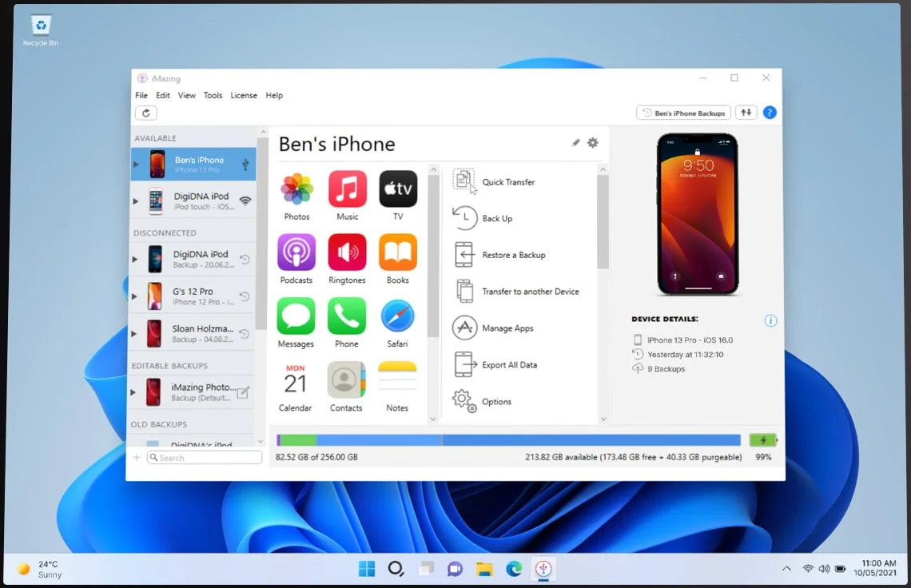911x588 pixels.
Task: Expand G's 12 Pro arrow
Action: coord(134,296)
